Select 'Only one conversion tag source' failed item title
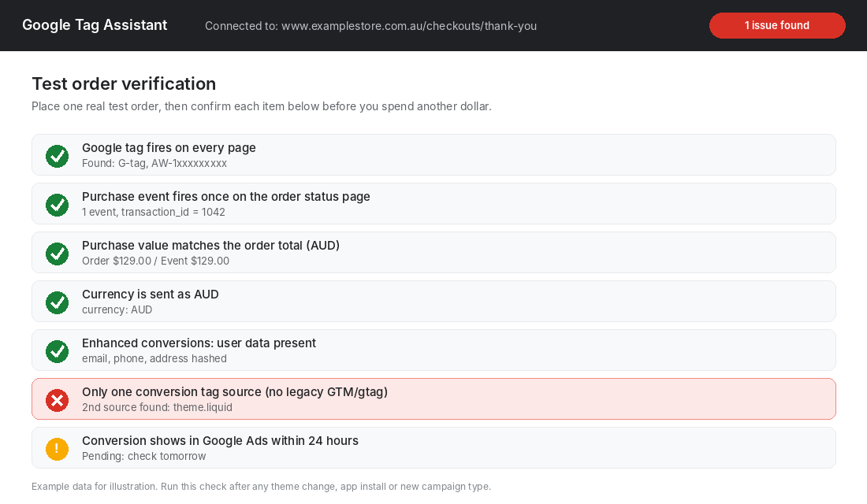867x504 pixels. click(235, 392)
